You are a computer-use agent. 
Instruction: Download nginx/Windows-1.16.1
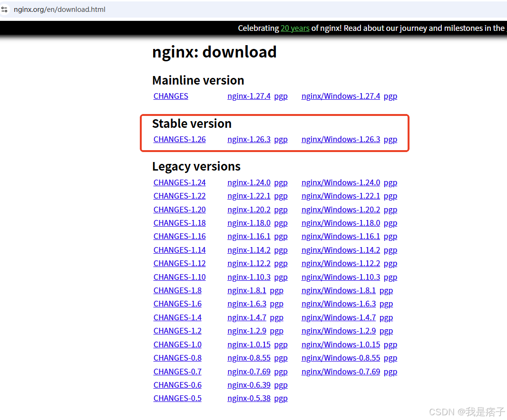(341, 237)
